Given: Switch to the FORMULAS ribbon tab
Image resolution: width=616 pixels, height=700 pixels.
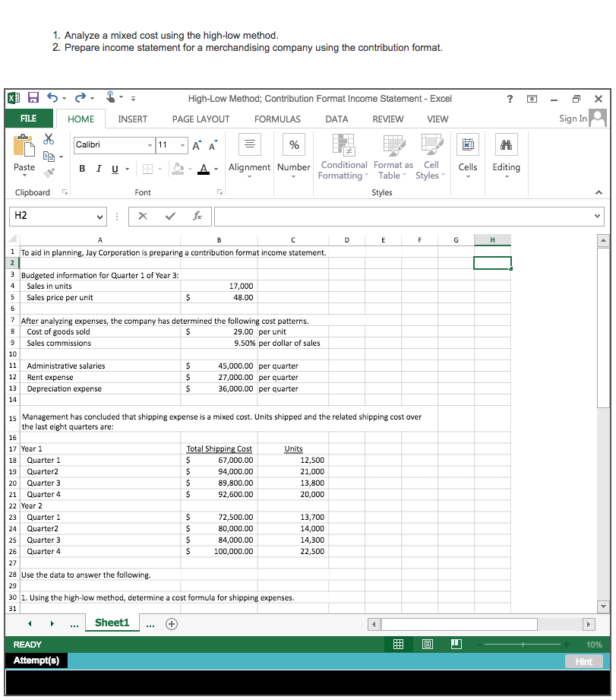Looking at the screenshot, I should coord(277,119).
